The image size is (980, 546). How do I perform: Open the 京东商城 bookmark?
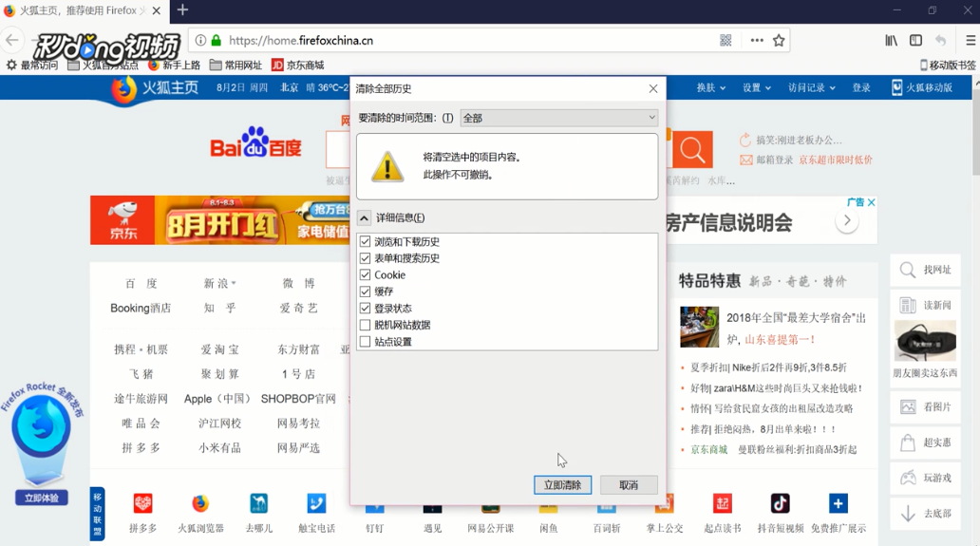297,65
